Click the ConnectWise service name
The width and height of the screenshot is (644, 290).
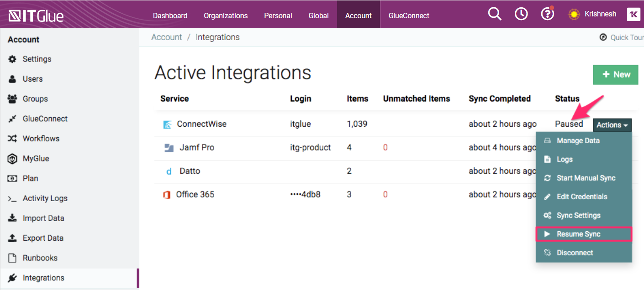[x=201, y=124]
